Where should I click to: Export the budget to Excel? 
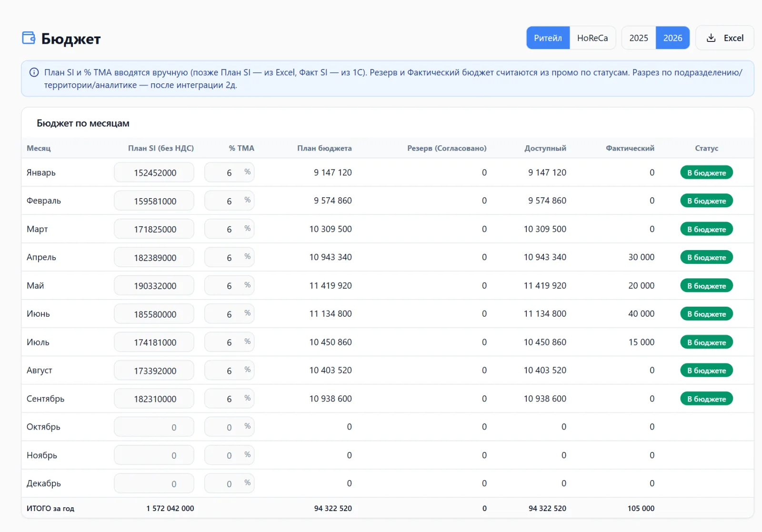[x=724, y=38]
